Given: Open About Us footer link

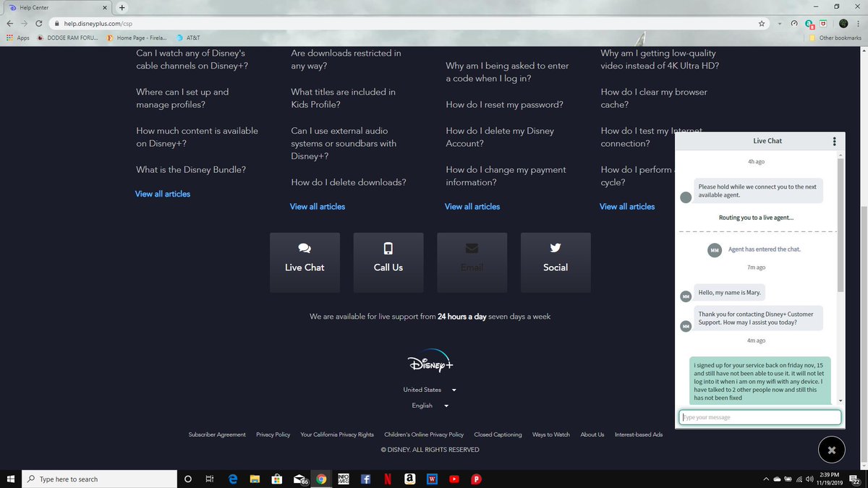Looking at the screenshot, I should 592,435.
